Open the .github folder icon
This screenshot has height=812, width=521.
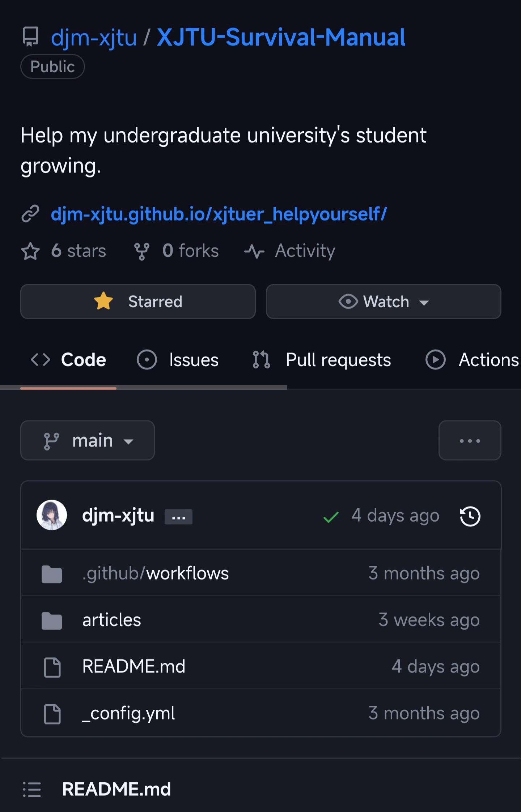point(52,574)
